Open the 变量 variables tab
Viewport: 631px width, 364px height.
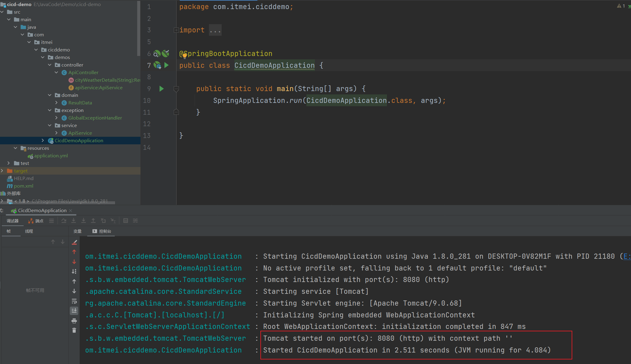point(78,231)
